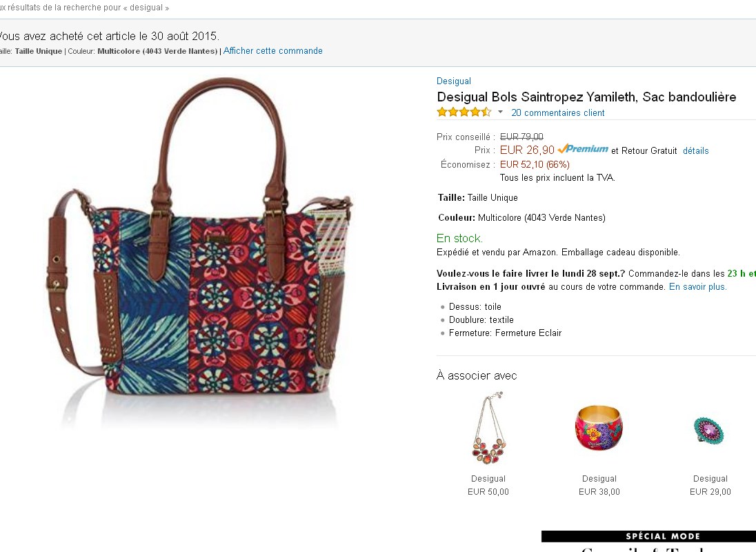This screenshot has width=756, height=552.
Task: Click the Spécial Mode banner
Action: tap(662, 536)
